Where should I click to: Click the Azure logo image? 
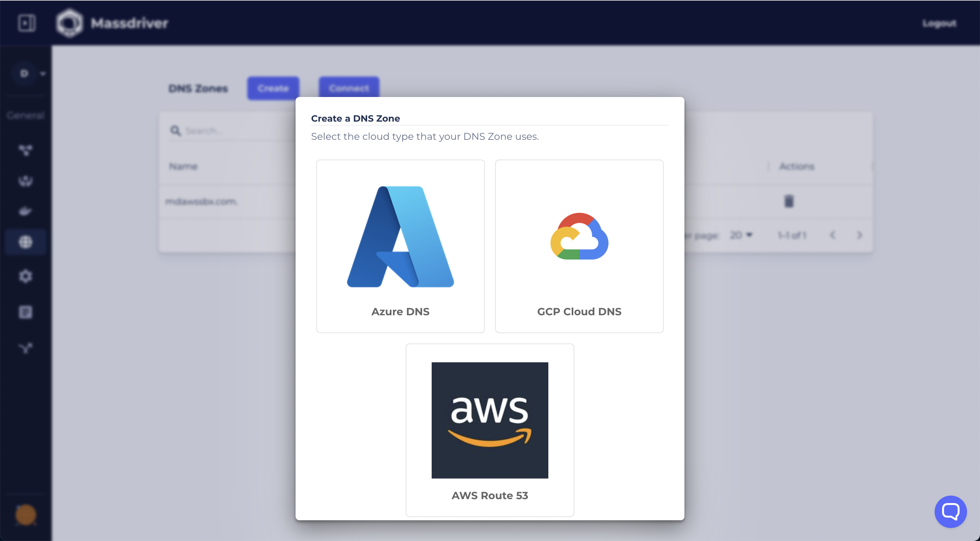[x=400, y=236]
